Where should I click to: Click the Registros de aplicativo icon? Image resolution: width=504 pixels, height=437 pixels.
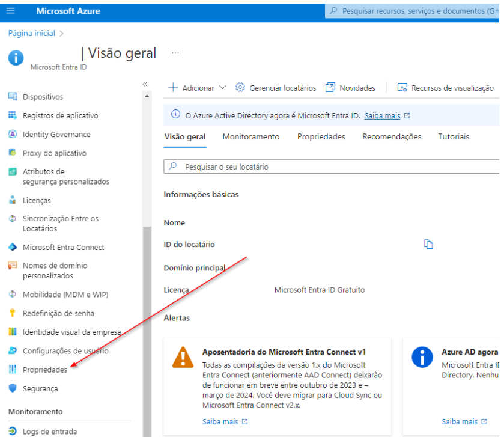13,115
